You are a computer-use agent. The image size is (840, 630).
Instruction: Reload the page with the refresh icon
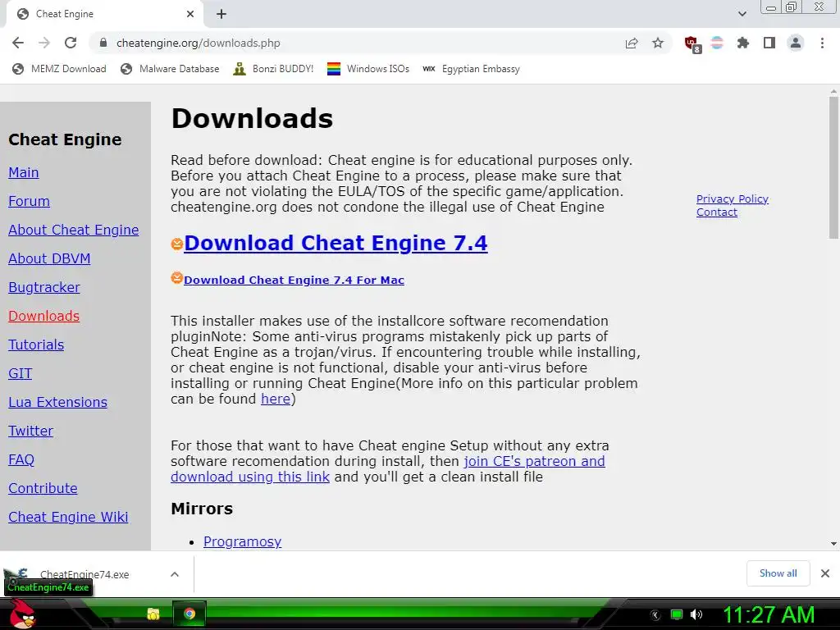71,43
